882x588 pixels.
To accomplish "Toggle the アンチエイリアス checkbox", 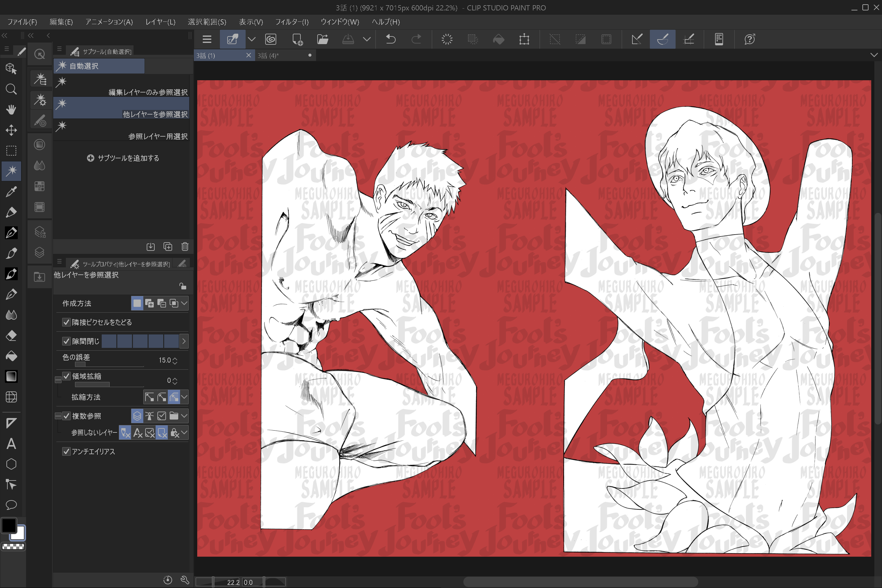I will click(x=66, y=451).
